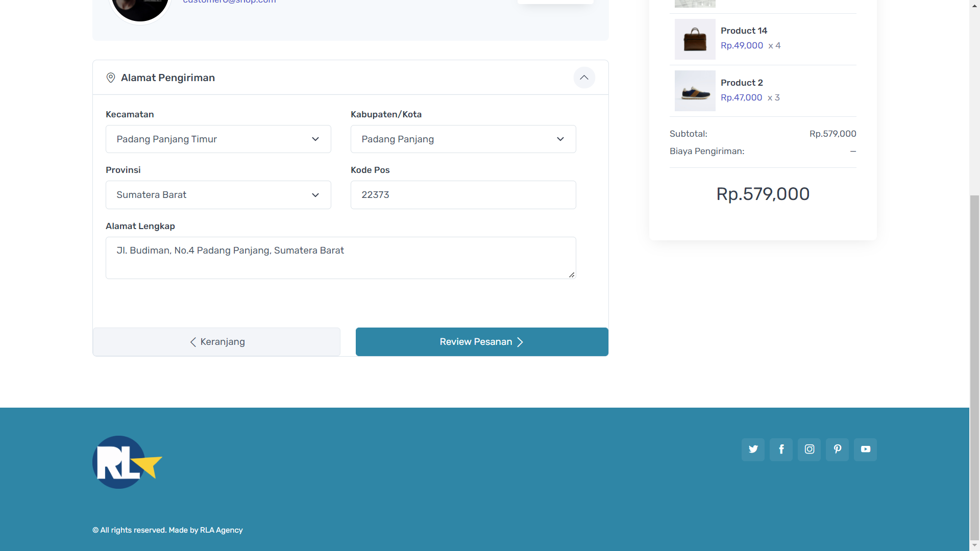This screenshot has width=980, height=551.
Task: Collapse the Alamat Pengiriman section
Action: pos(584,78)
